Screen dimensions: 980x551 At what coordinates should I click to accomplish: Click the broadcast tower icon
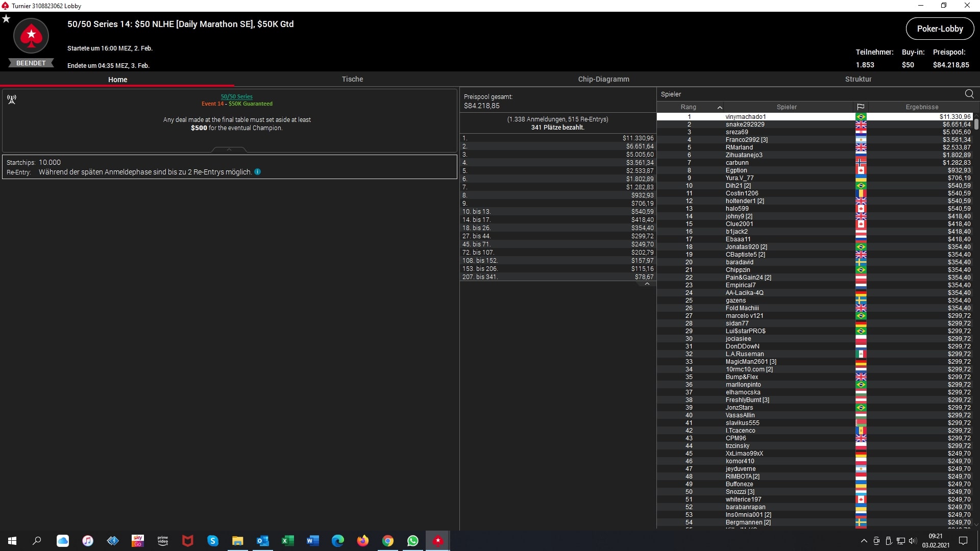[12, 99]
